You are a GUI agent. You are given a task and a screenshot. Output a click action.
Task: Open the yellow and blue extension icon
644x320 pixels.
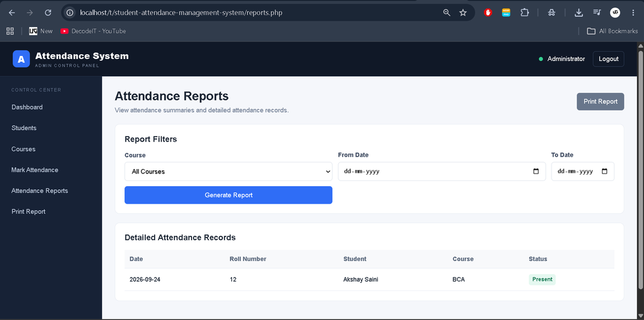point(506,13)
